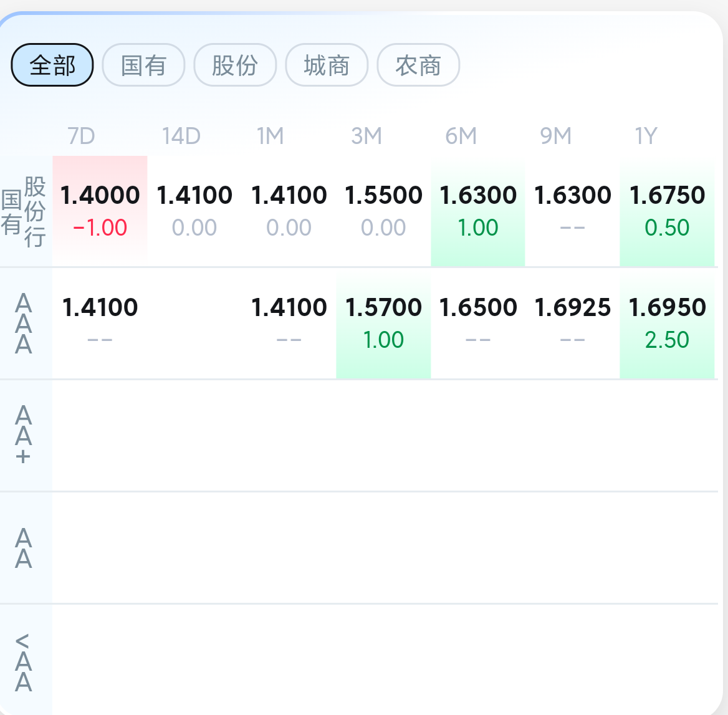Open the 1.6925 rate cell under 9M
Screen dimensions: 728x715
572,323
